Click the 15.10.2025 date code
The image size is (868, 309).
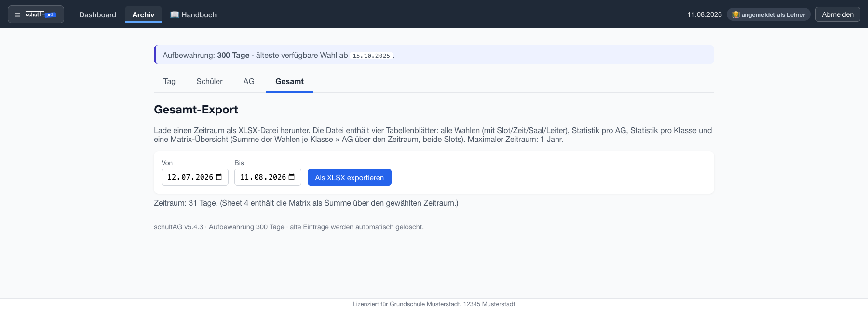(x=371, y=56)
